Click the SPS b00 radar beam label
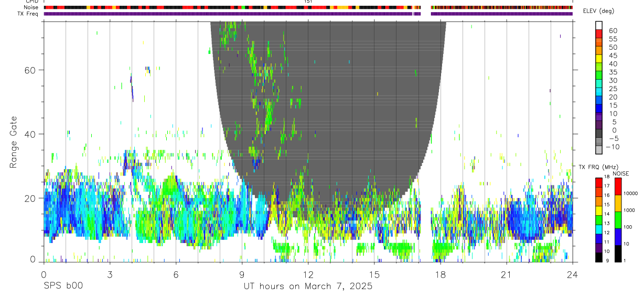The image size is (644, 297). pos(63,287)
